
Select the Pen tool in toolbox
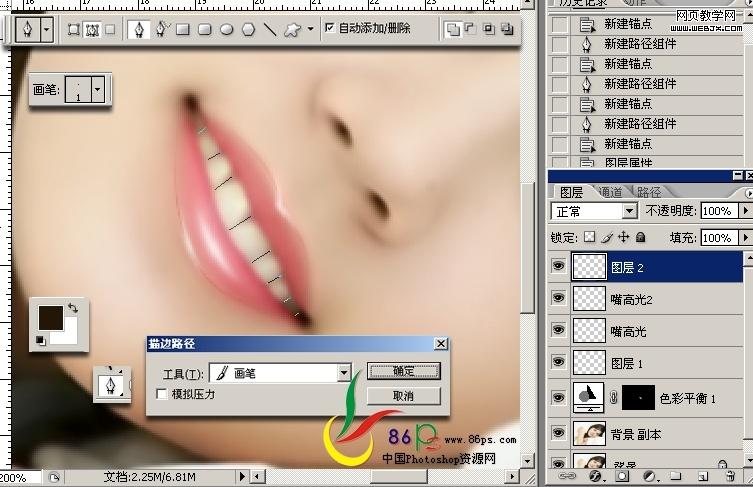coord(111,385)
